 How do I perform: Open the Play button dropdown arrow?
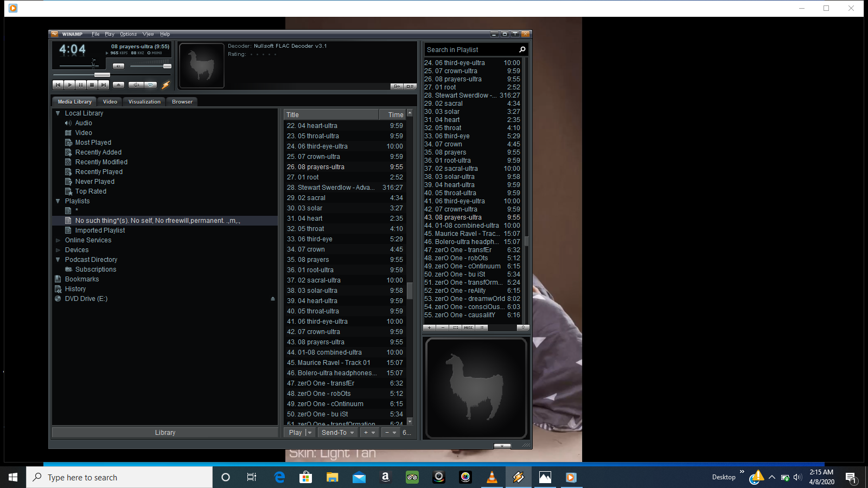coord(310,433)
